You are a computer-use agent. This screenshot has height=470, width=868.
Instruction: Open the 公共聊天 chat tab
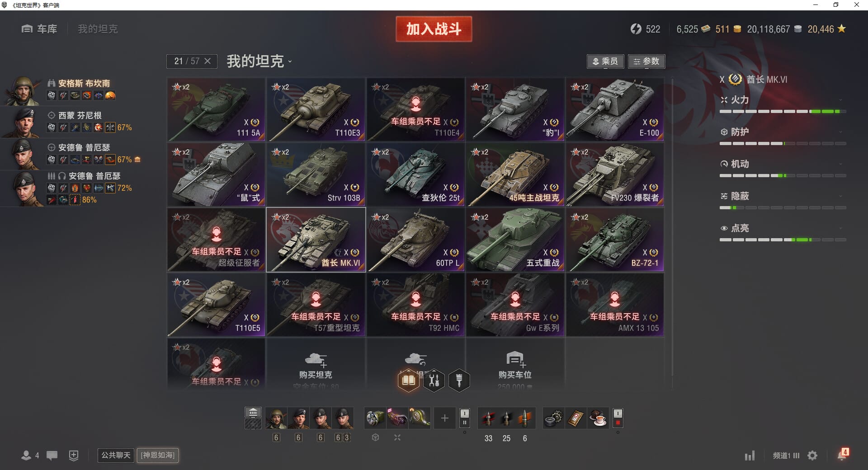click(116, 455)
